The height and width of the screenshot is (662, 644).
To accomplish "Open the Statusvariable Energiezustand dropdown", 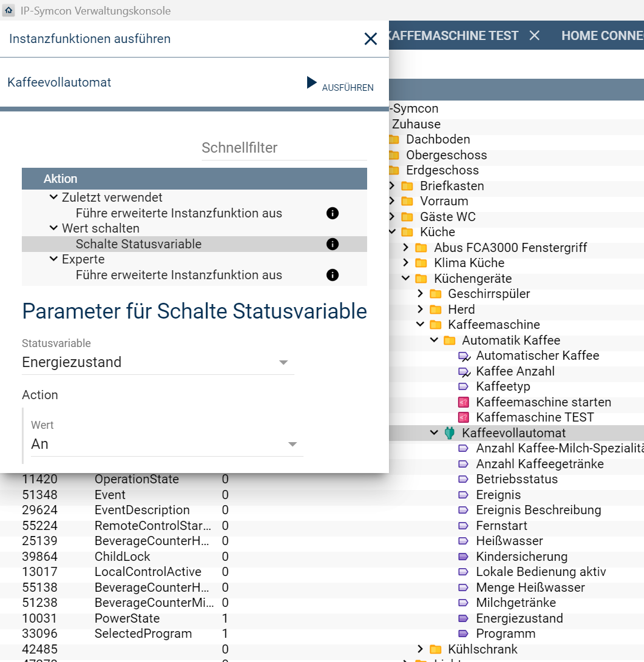I will coord(158,362).
